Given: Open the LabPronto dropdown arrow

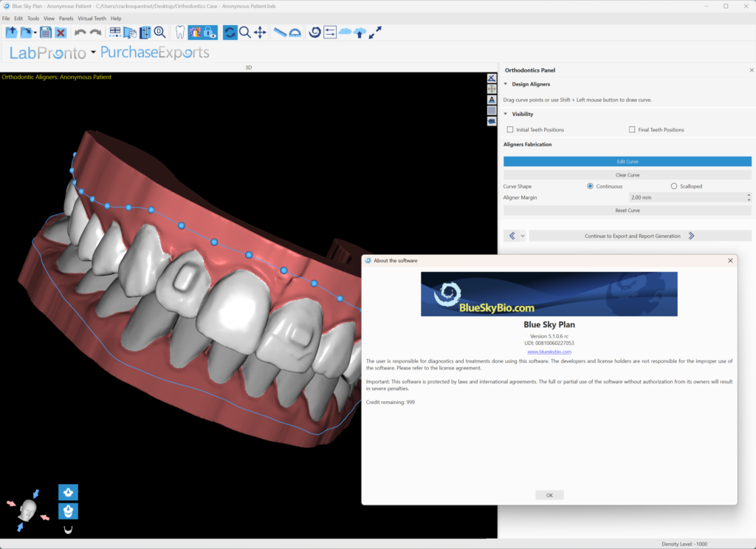Looking at the screenshot, I should [x=93, y=52].
